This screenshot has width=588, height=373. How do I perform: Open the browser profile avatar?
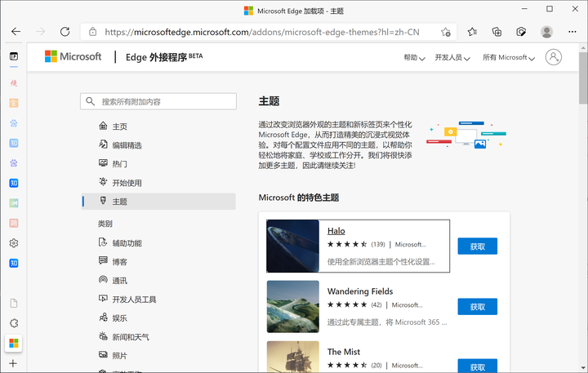[546, 32]
